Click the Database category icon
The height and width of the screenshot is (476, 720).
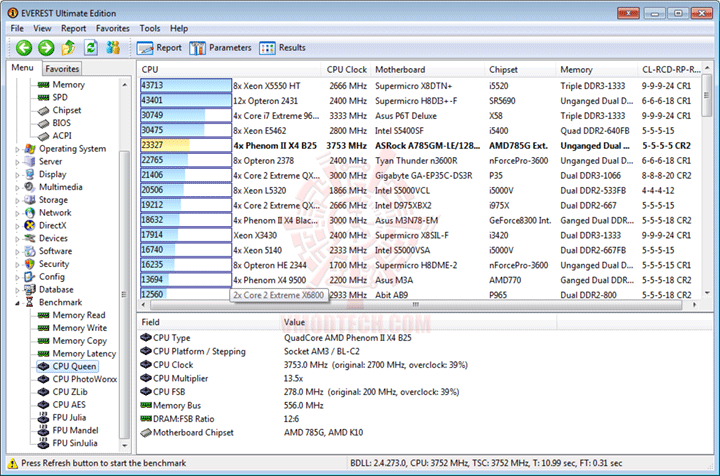click(30, 290)
